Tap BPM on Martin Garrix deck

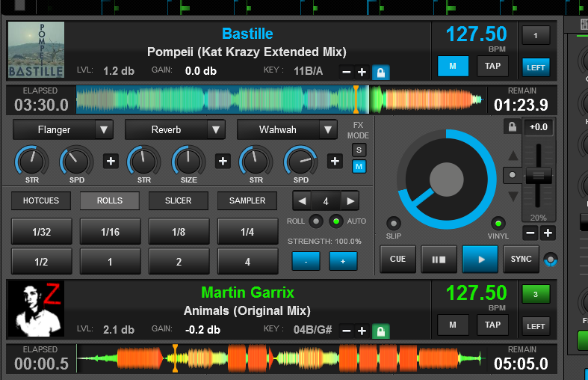tap(493, 325)
